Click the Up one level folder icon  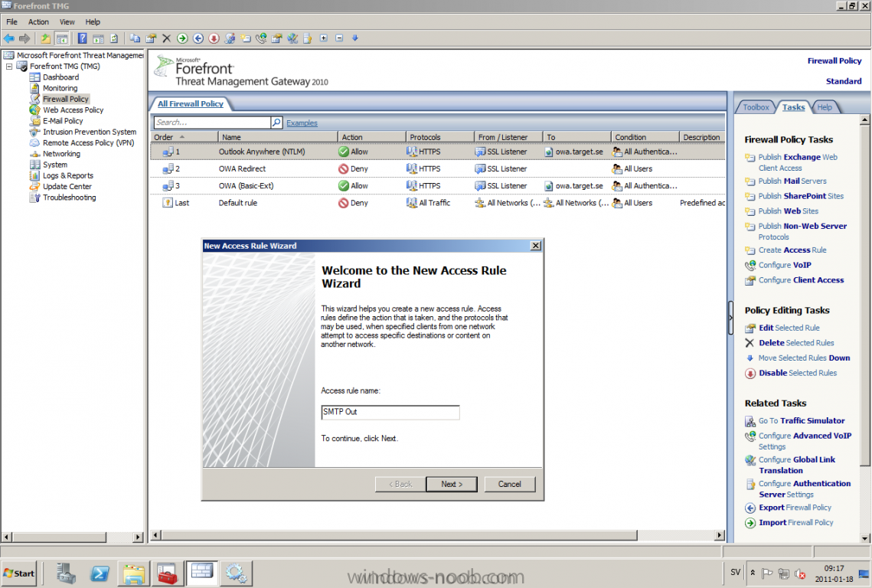46,38
